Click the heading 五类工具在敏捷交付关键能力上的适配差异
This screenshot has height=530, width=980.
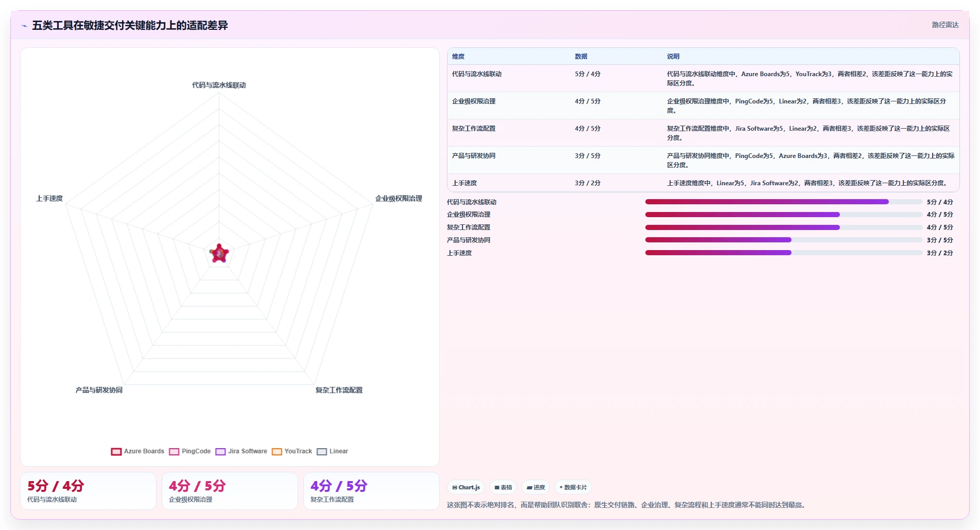(x=130, y=25)
